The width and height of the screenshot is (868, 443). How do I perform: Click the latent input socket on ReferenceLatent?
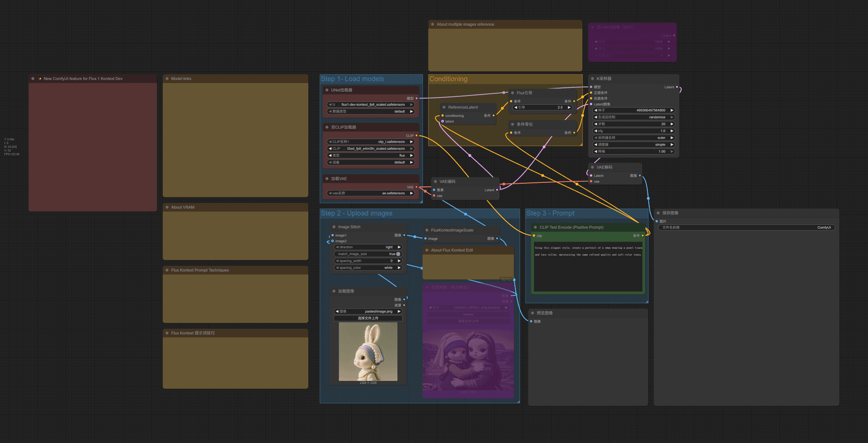point(442,121)
